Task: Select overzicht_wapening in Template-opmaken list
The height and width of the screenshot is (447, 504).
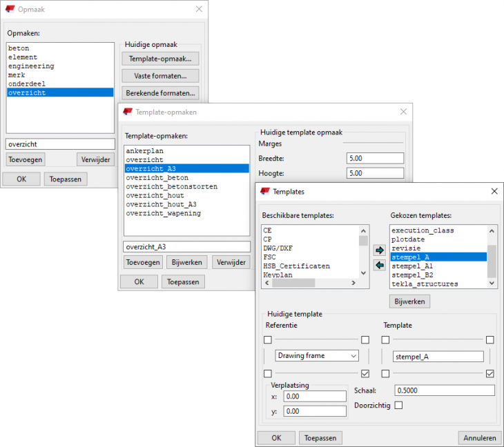Action: tap(163, 213)
